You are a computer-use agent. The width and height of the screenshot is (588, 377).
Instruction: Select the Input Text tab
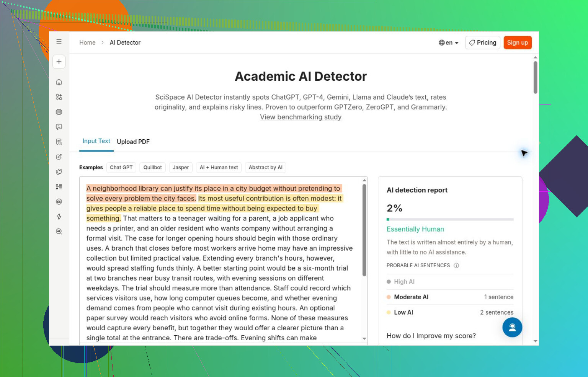(96, 141)
